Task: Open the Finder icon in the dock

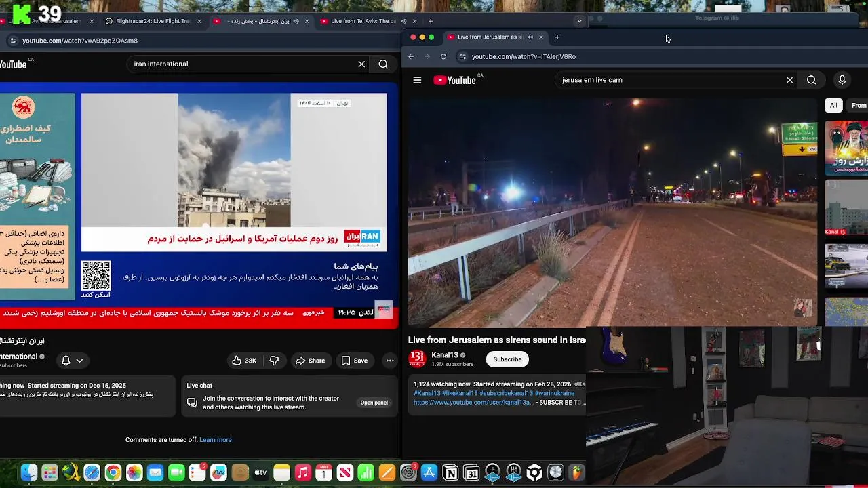Action: [28, 473]
